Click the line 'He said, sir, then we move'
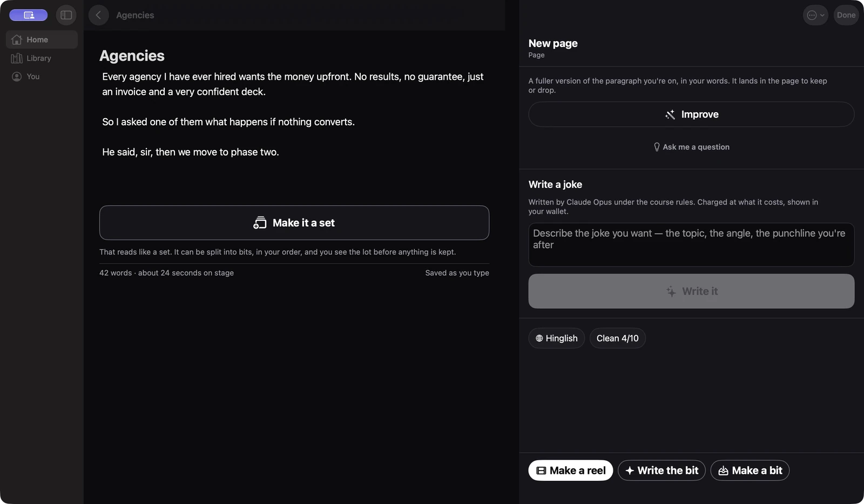 191,152
